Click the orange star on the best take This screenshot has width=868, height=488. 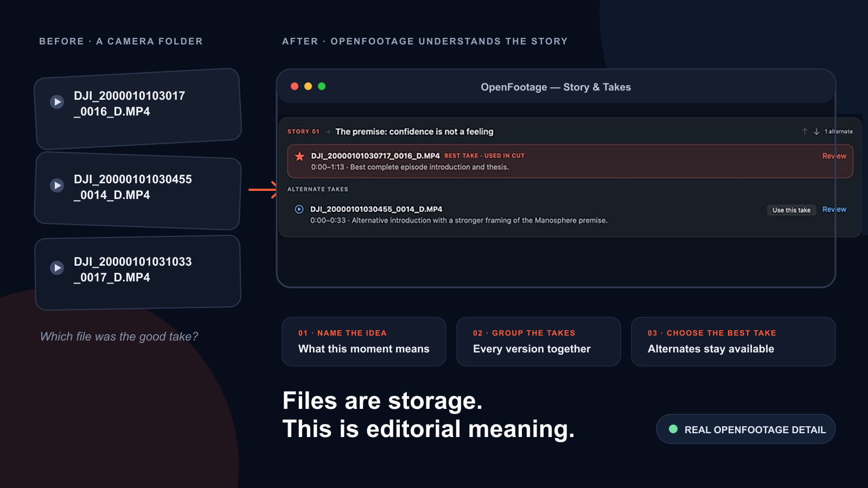299,157
